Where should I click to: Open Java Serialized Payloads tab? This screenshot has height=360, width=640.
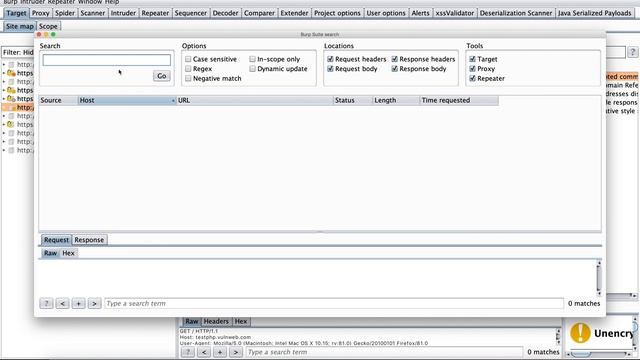click(594, 13)
